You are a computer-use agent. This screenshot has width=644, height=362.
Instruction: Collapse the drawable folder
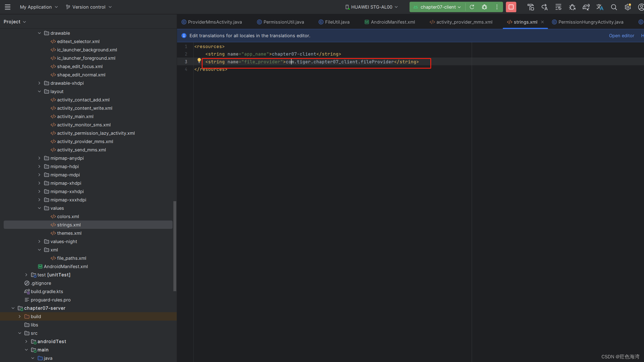tap(39, 33)
